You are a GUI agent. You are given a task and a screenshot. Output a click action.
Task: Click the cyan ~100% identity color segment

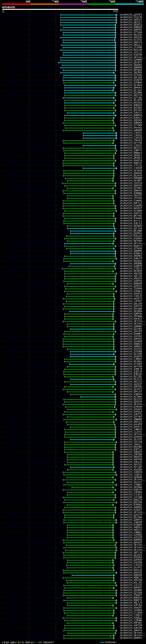[130, 4]
